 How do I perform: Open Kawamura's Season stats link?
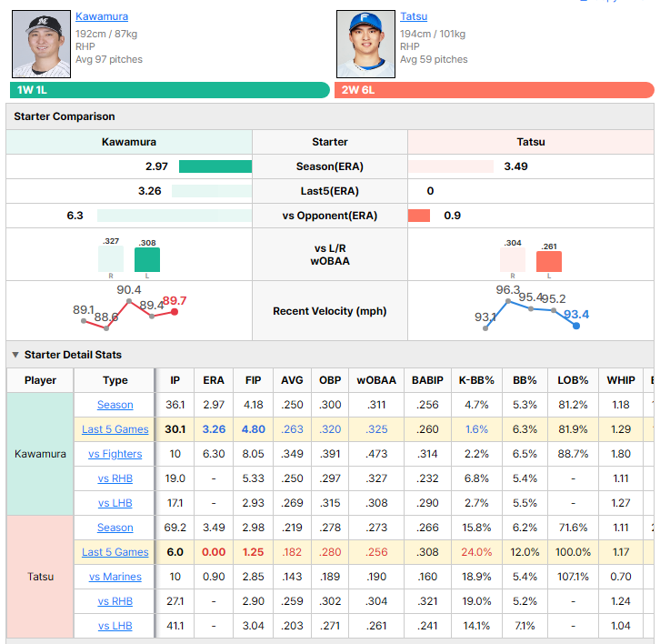115,405
